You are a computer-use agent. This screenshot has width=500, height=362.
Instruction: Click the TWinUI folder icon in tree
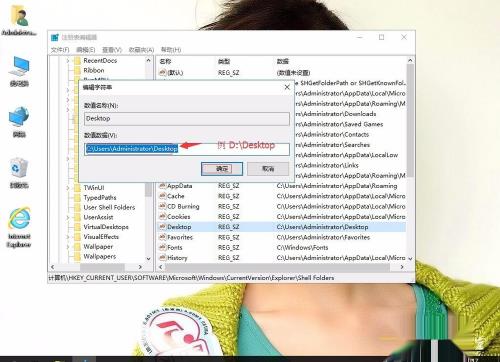77,188
